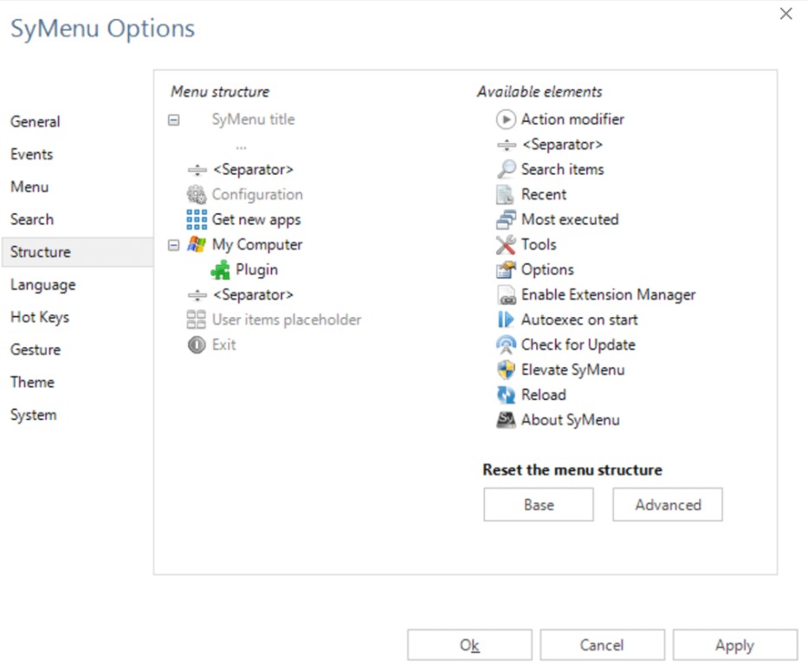Select the About SyMenu label
Viewport: 808px width, 672px height.
[571, 420]
